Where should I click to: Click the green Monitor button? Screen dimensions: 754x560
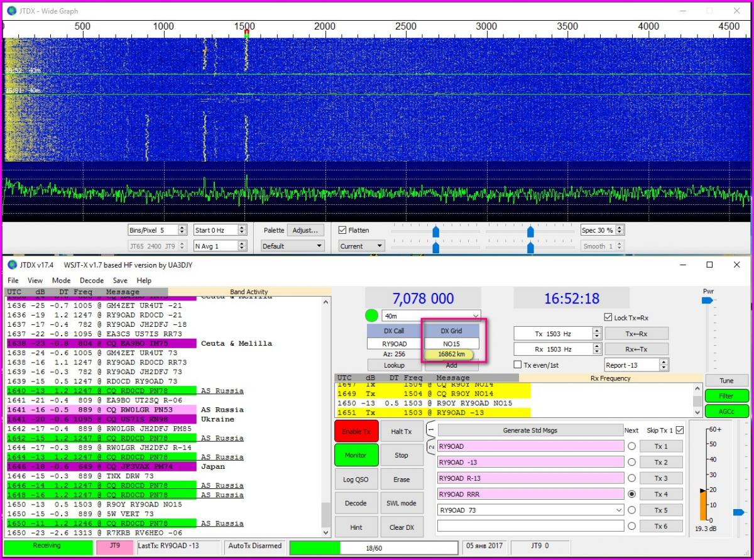point(356,455)
